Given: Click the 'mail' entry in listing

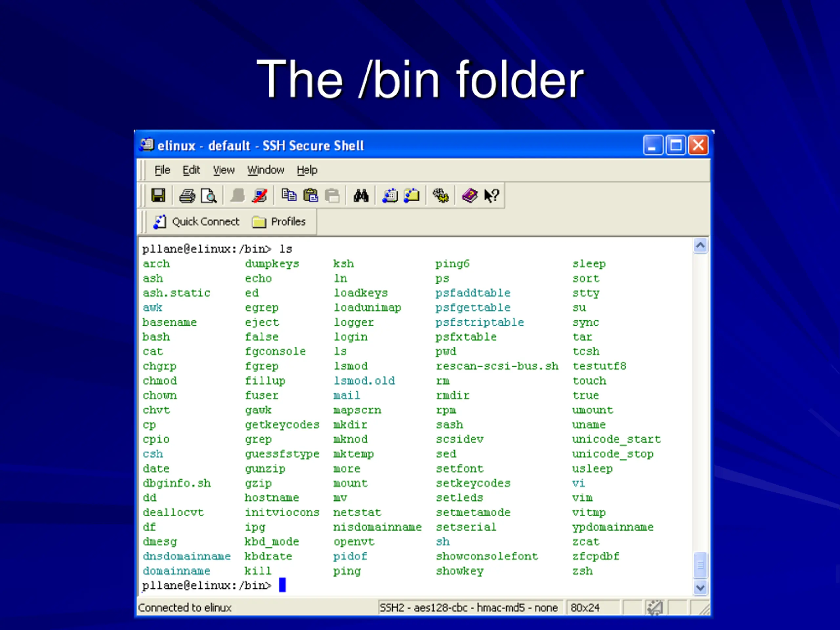Looking at the screenshot, I should click(347, 395).
